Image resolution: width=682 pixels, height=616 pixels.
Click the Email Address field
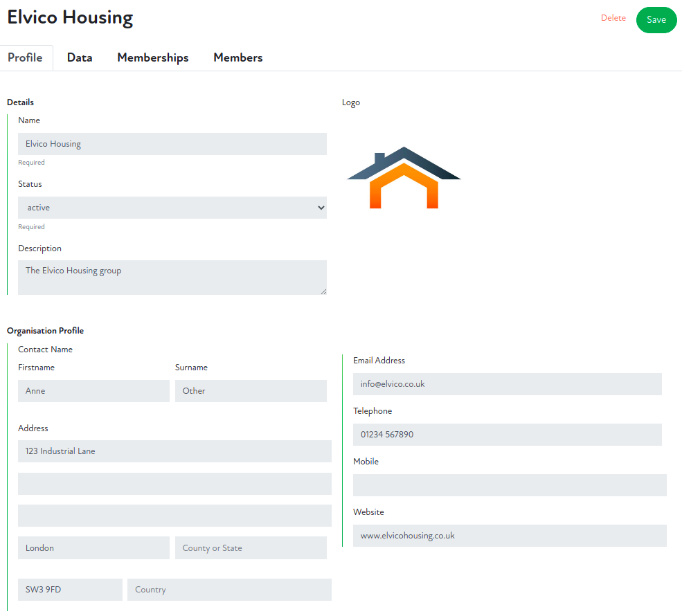(x=507, y=384)
